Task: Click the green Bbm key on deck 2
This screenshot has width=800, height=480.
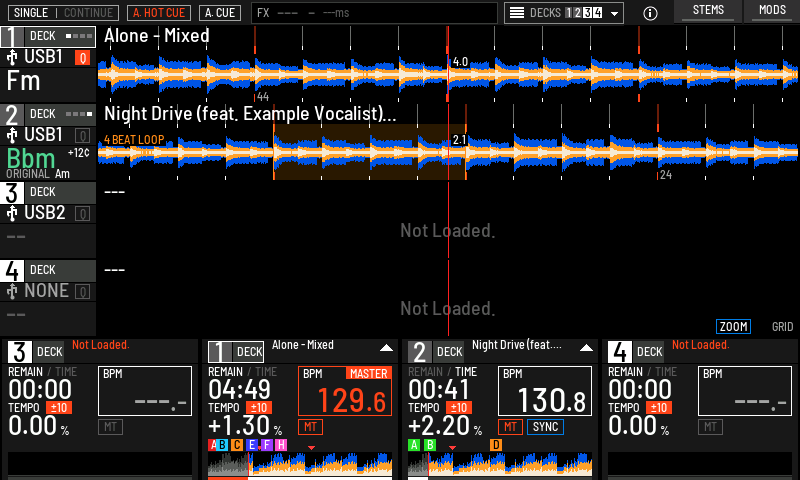Action: click(31, 158)
